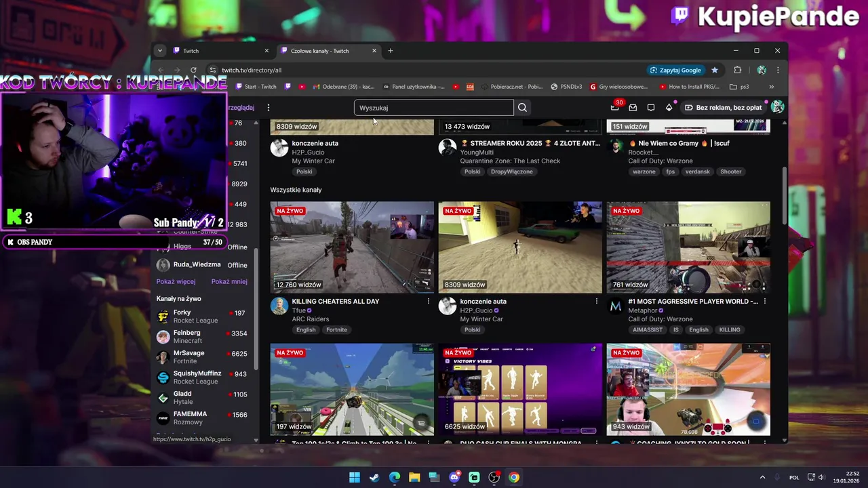Click Pokaż więcej in the sidebar
The image size is (868, 488).
(176, 282)
